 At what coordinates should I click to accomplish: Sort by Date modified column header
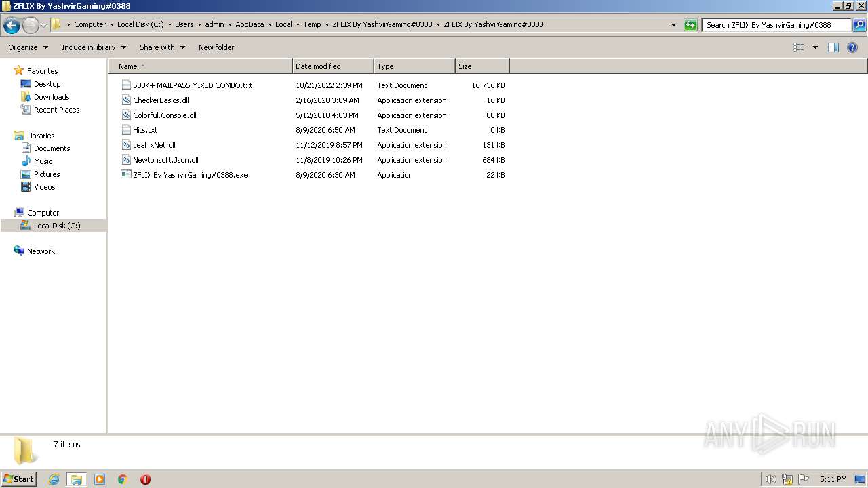click(x=333, y=66)
